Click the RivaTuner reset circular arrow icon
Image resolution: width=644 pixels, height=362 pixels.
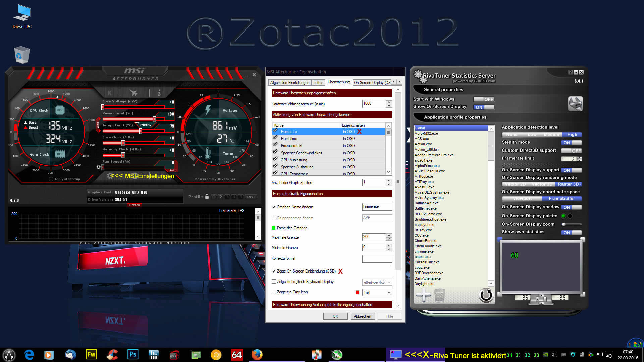tap(486, 295)
